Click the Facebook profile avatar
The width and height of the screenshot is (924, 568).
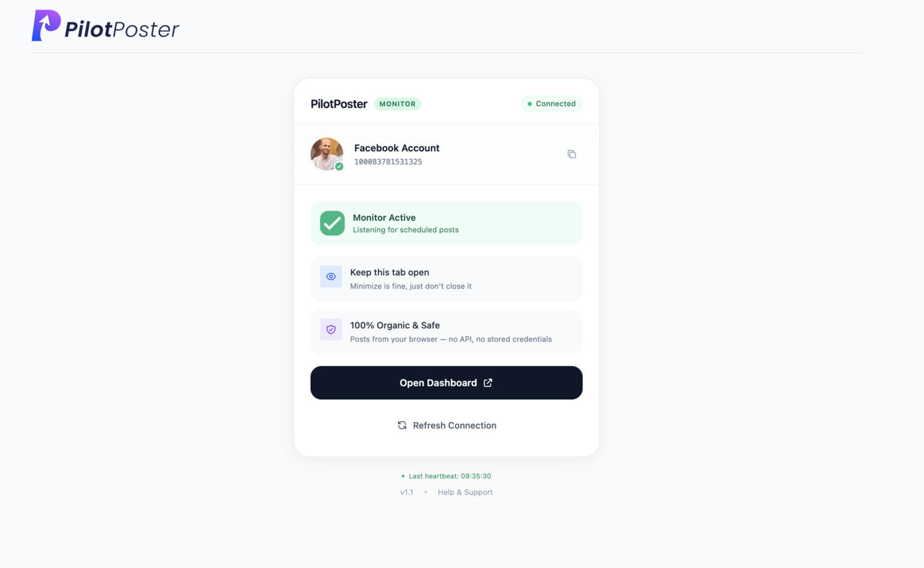327,154
